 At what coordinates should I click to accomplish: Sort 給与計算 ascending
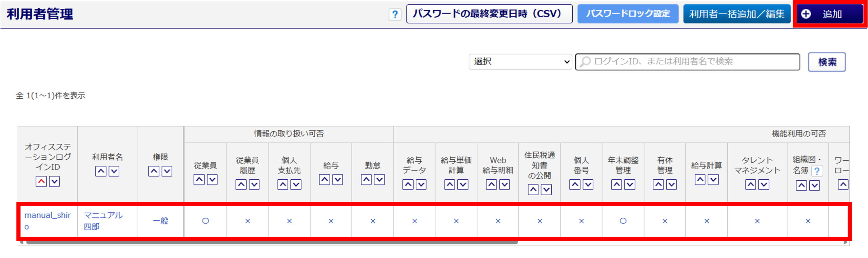pos(700,179)
